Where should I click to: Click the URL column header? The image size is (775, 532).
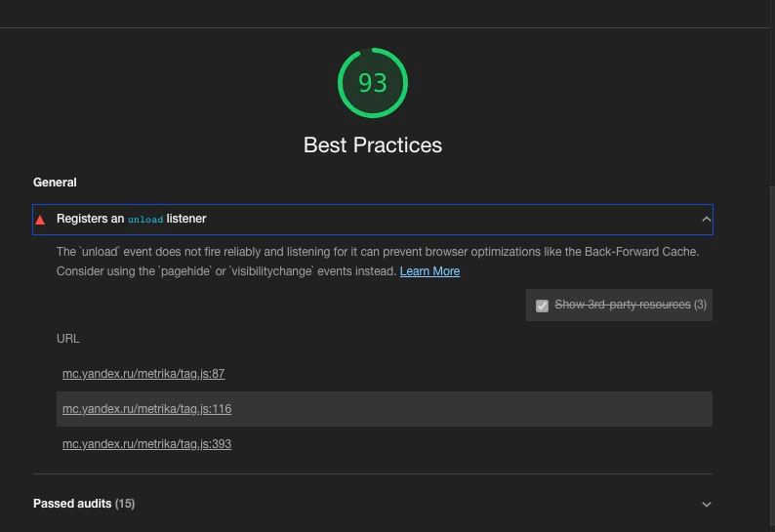pyautogui.click(x=68, y=339)
